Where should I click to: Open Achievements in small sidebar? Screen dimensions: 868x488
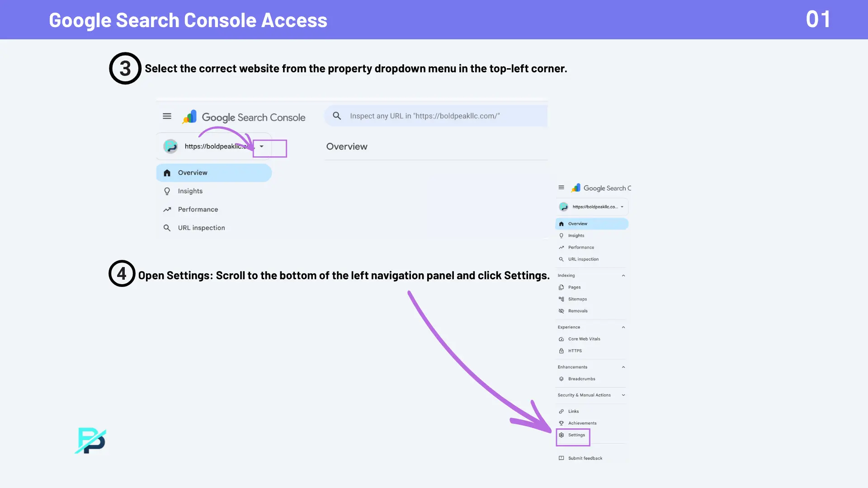(582, 423)
